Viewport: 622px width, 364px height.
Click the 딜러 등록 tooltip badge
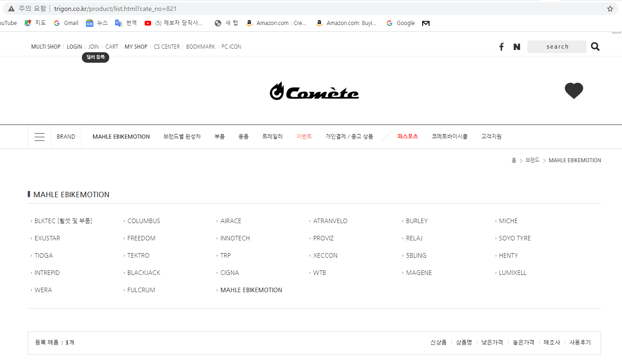click(x=96, y=57)
